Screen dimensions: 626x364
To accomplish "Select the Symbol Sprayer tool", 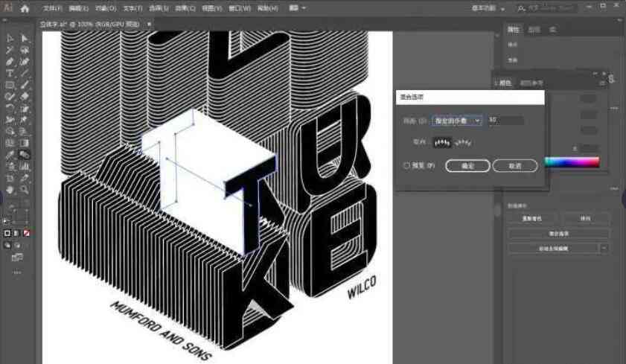I will pyautogui.click(x=10, y=166).
